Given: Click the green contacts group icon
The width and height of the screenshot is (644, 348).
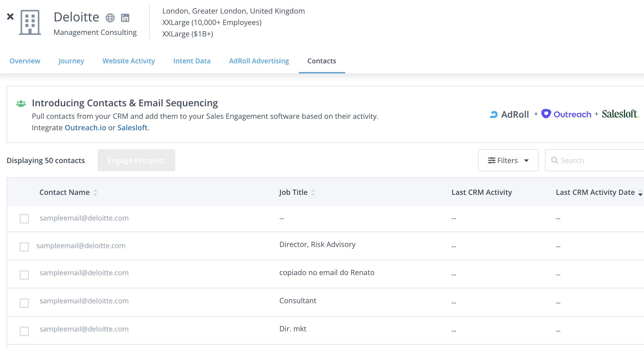Looking at the screenshot, I should click(21, 104).
